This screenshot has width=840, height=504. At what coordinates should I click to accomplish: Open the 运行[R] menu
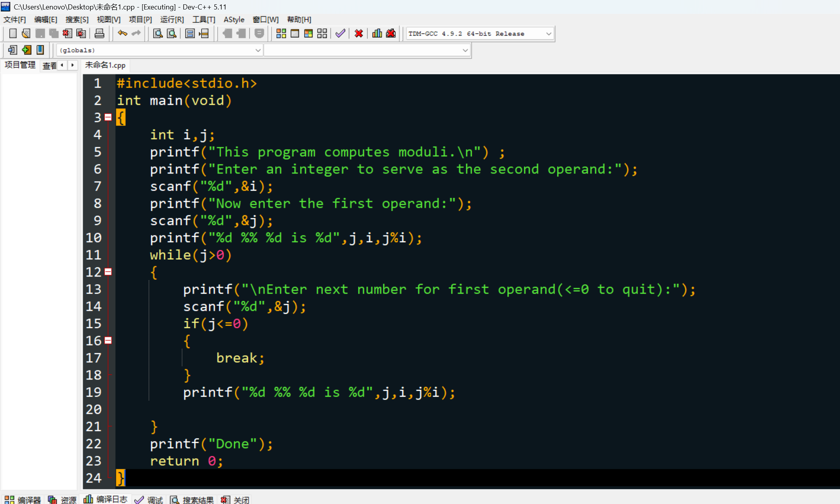tap(172, 20)
